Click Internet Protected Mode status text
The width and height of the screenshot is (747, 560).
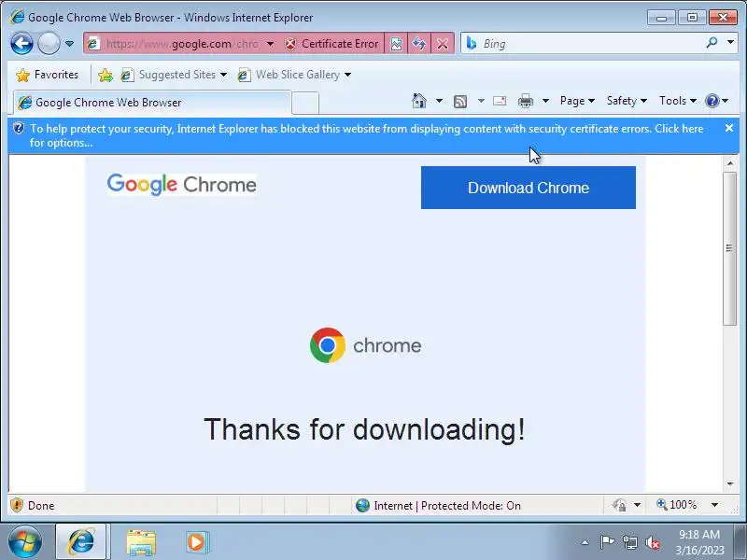click(x=447, y=505)
